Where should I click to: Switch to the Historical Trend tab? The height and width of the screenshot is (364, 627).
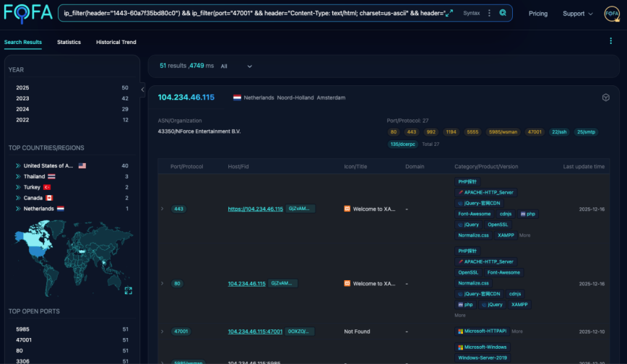(116, 42)
